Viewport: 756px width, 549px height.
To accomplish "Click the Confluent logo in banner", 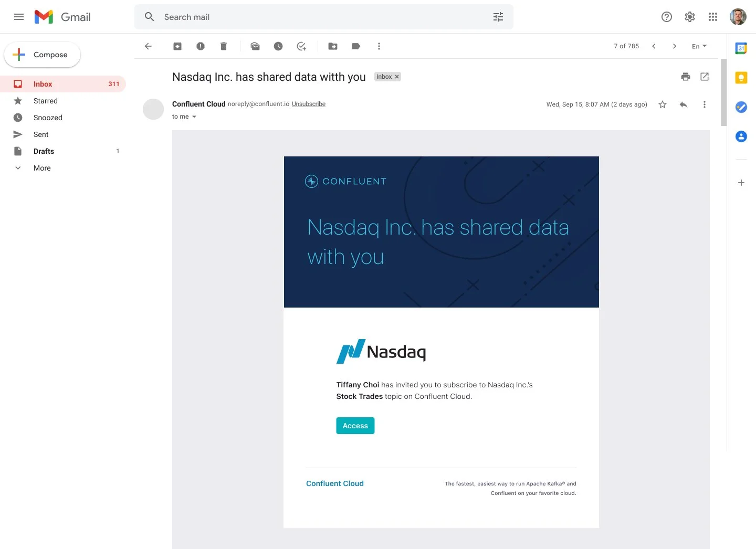I will [345, 181].
